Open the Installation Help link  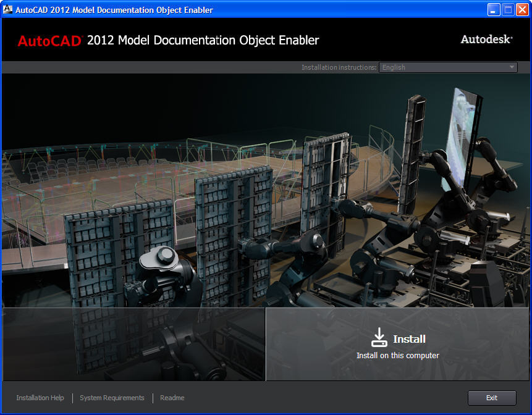pyautogui.click(x=40, y=398)
